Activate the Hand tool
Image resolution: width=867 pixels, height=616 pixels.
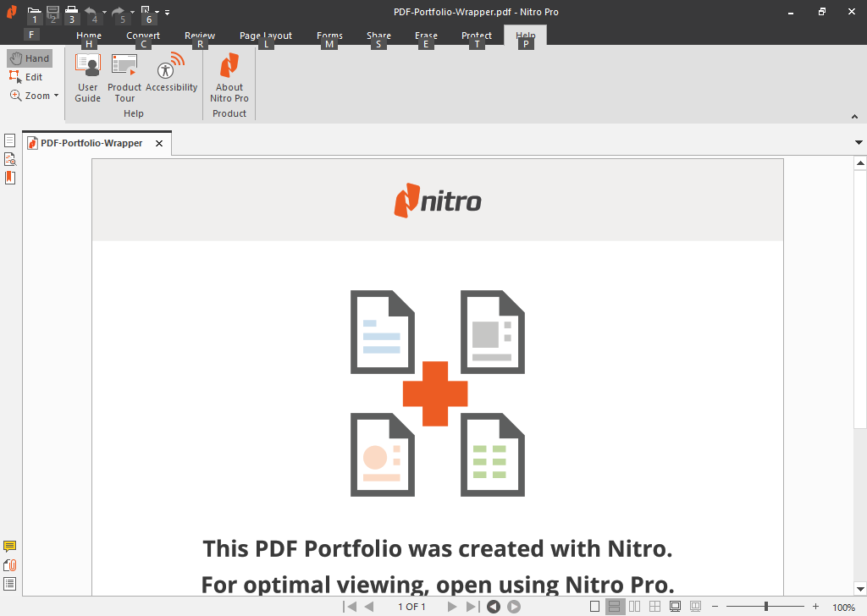[x=29, y=58]
